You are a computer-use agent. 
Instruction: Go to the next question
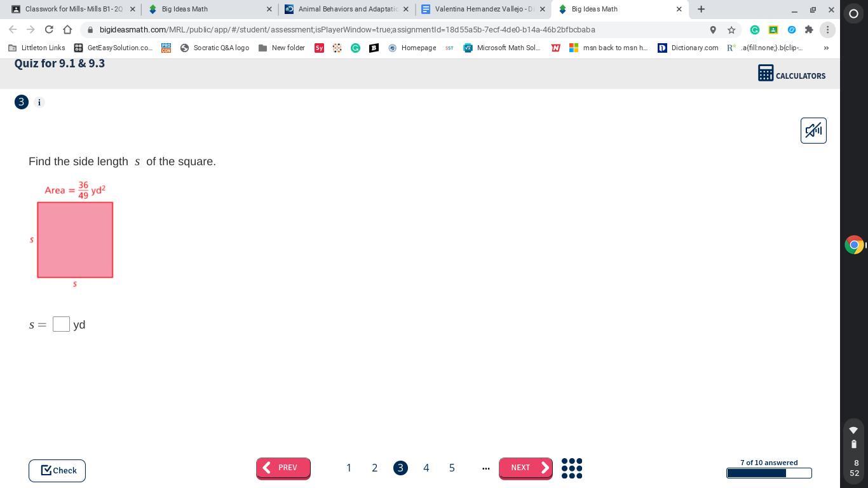point(525,468)
